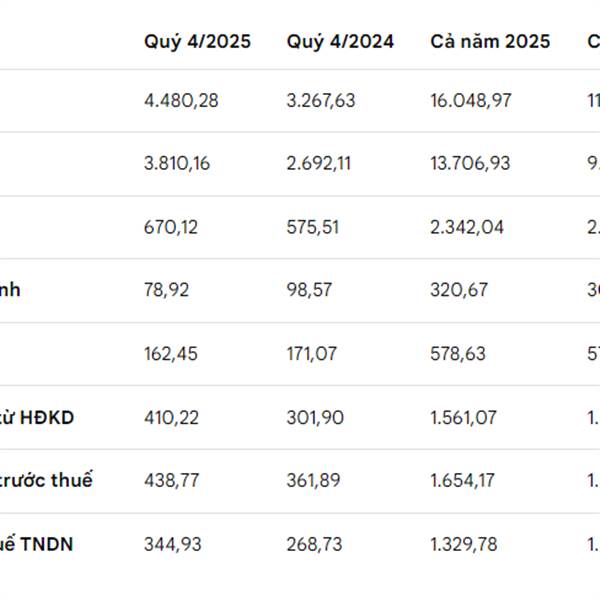
Task: Click the 2.342,04 value
Action: (x=467, y=227)
